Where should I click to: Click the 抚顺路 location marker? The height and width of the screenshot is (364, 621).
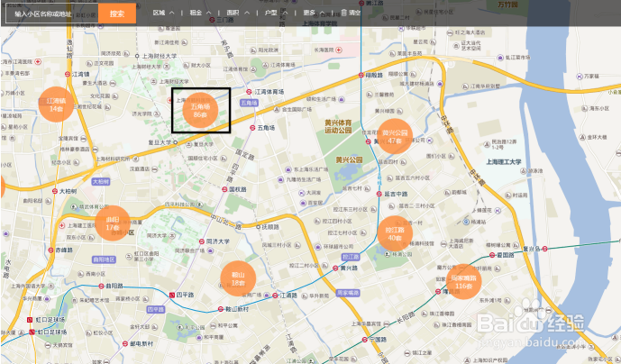(258, 227)
